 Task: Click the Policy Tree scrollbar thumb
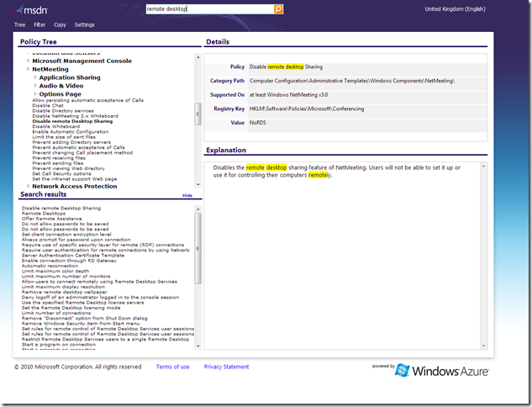(198, 114)
